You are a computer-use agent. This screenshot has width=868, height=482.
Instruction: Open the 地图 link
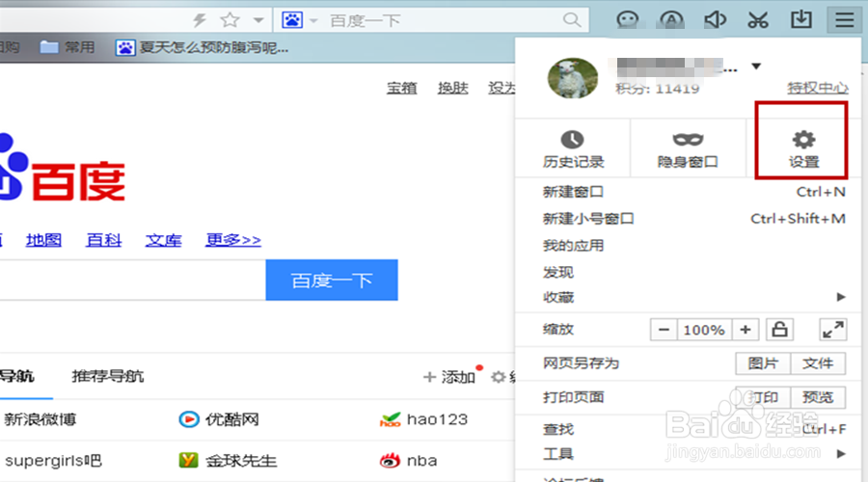43,240
